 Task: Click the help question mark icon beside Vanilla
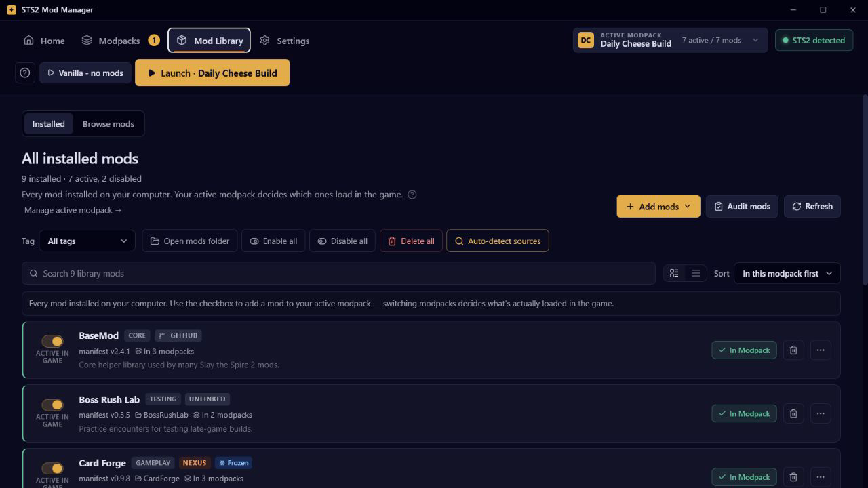[25, 73]
